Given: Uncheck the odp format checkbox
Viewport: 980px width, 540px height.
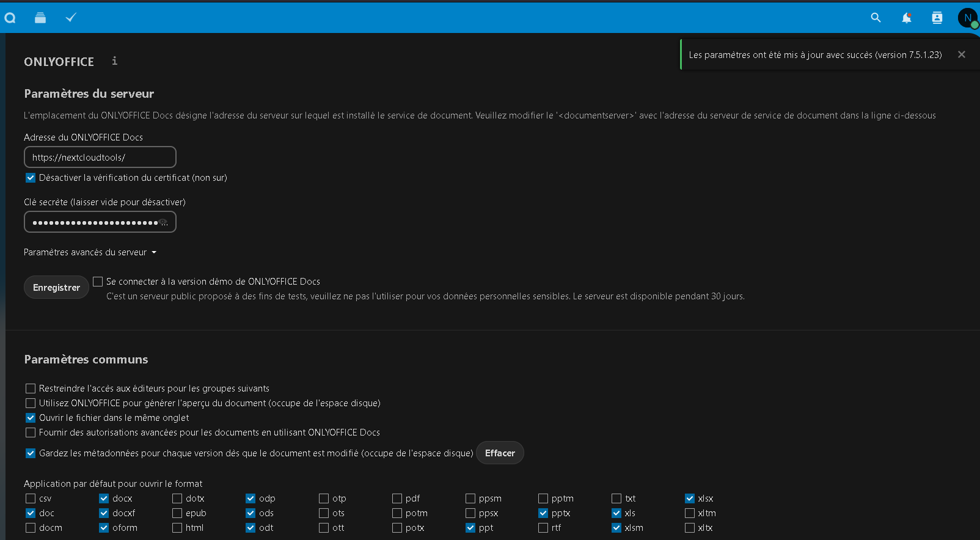Looking at the screenshot, I should coord(250,498).
